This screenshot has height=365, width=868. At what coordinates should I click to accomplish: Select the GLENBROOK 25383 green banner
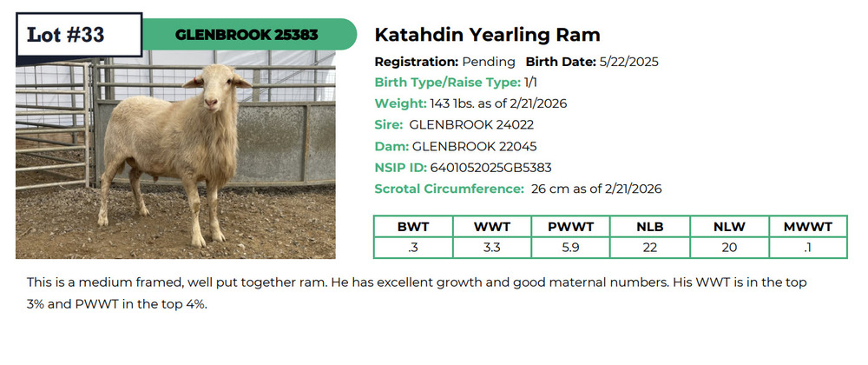click(247, 35)
